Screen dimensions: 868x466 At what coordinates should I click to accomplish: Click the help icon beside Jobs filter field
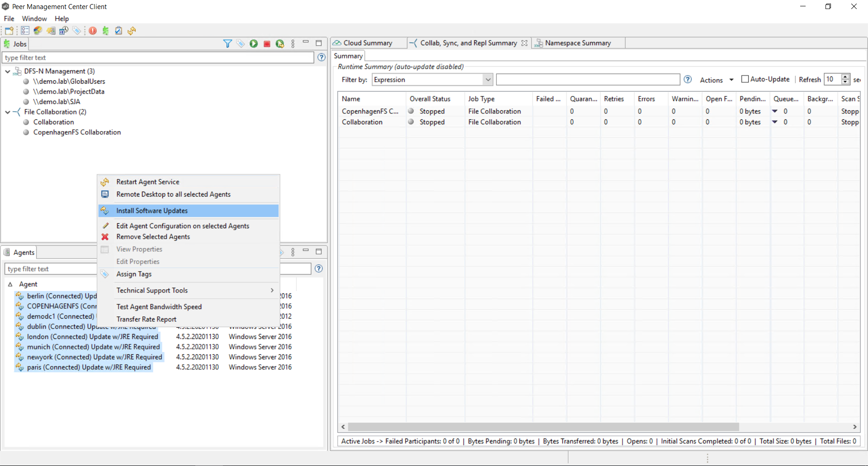[x=321, y=57]
